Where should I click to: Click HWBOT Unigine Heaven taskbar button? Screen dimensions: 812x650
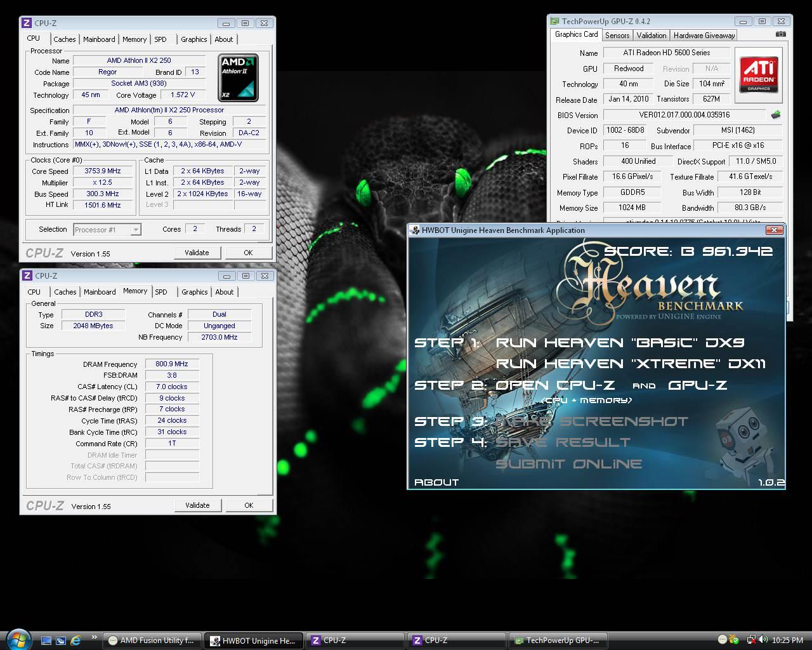254,640
